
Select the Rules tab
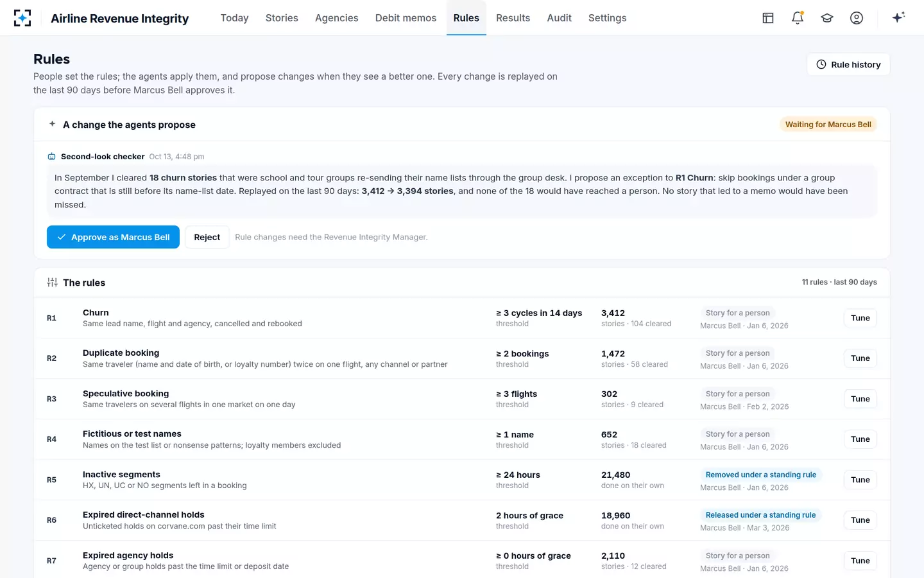pyautogui.click(x=466, y=18)
